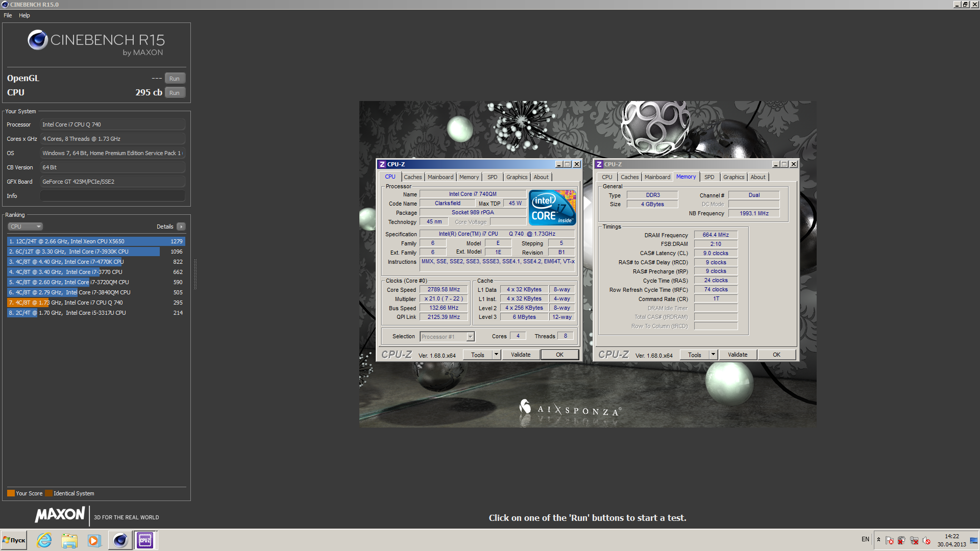
Task: Click Tools button in left CPU-Z window
Action: click(478, 355)
